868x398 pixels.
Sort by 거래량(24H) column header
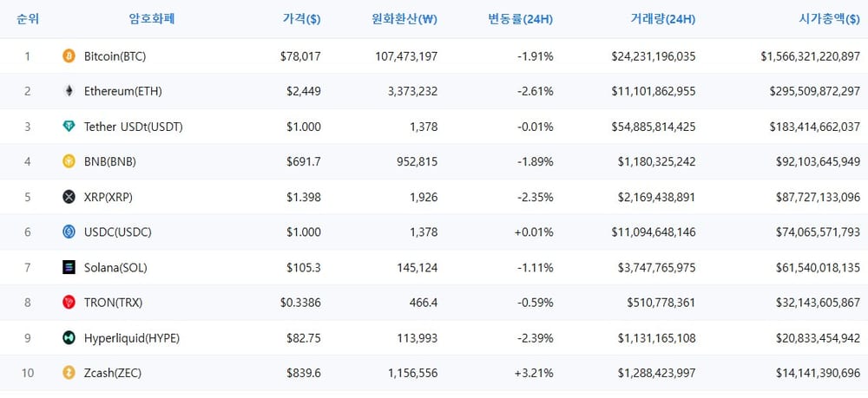[x=662, y=19]
